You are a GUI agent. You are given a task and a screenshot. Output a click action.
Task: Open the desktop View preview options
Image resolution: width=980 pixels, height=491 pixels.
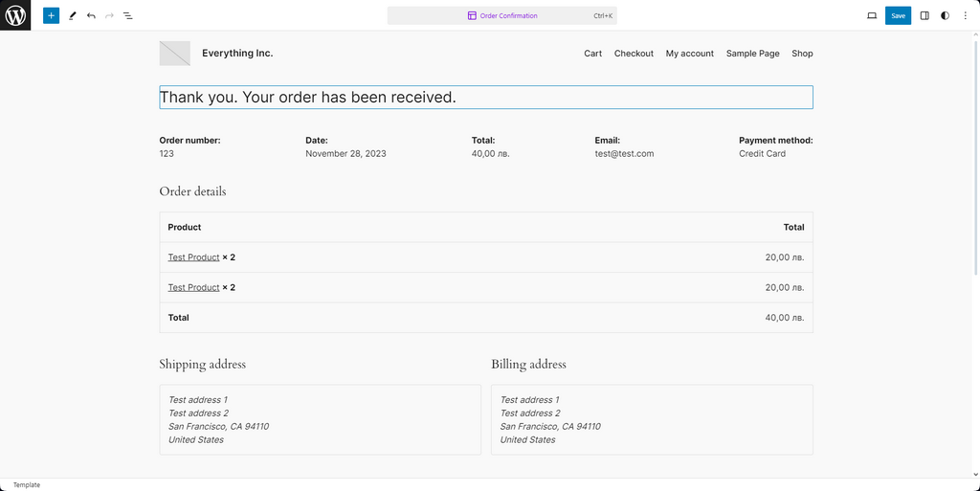(871, 15)
